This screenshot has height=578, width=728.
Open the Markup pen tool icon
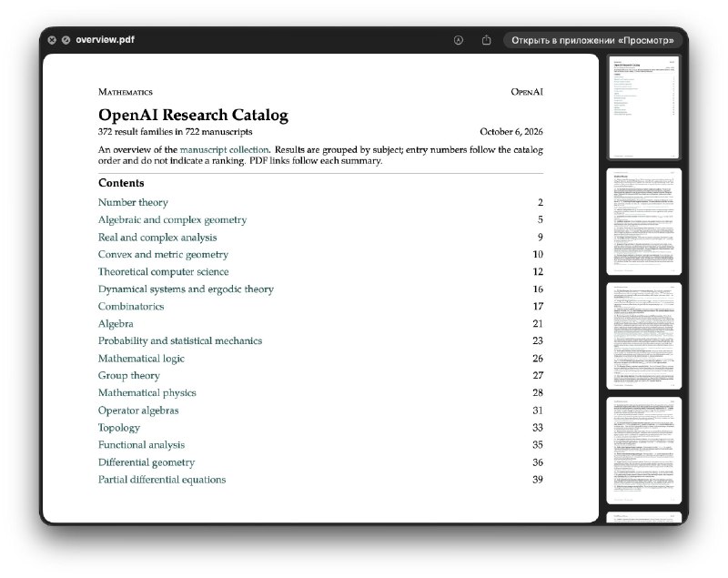click(459, 40)
